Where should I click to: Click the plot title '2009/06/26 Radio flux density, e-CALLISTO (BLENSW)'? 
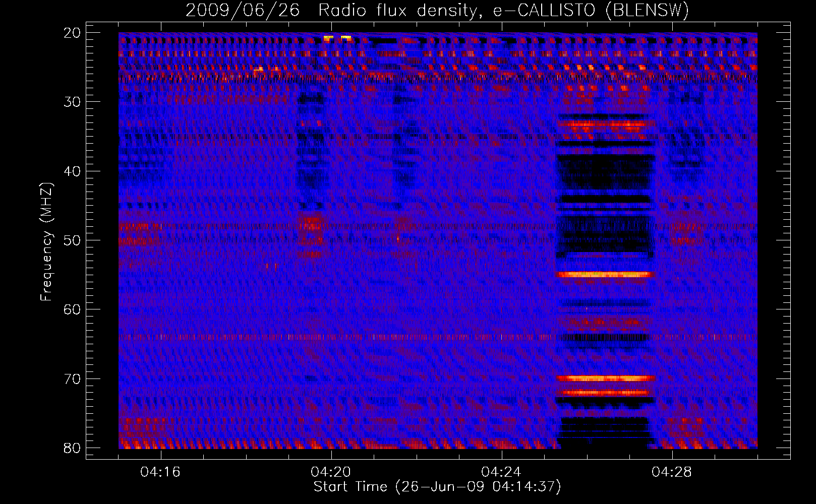pyautogui.click(x=437, y=11)
